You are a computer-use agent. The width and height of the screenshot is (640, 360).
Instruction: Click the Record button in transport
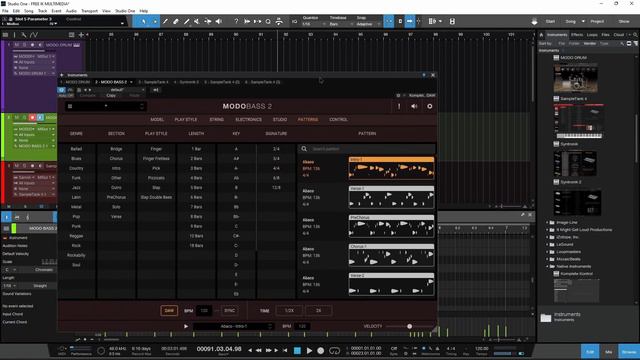click(x=321, y=351)
